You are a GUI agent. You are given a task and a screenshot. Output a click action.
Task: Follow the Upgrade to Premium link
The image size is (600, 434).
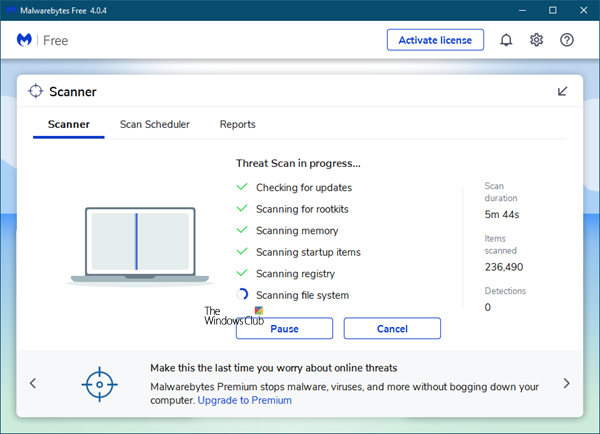click(245, 400)
